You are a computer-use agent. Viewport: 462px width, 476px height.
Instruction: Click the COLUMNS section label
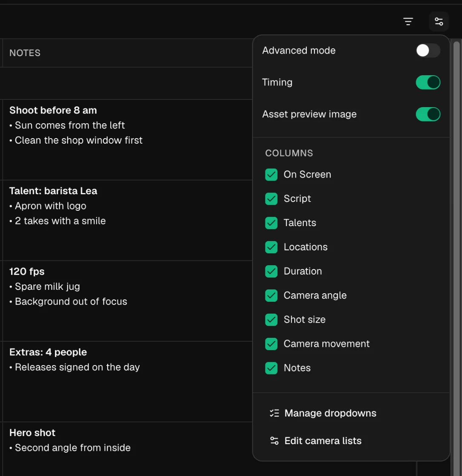(289, 153)
